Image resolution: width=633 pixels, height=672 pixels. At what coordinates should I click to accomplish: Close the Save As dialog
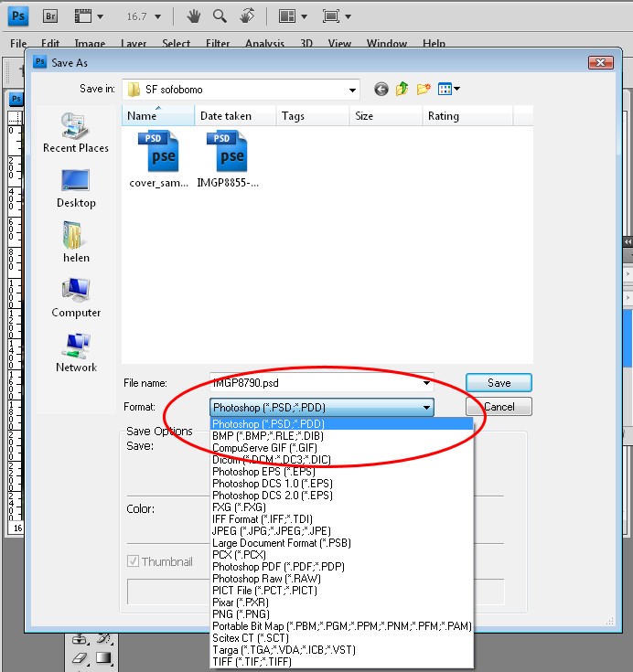pos(600,63)
